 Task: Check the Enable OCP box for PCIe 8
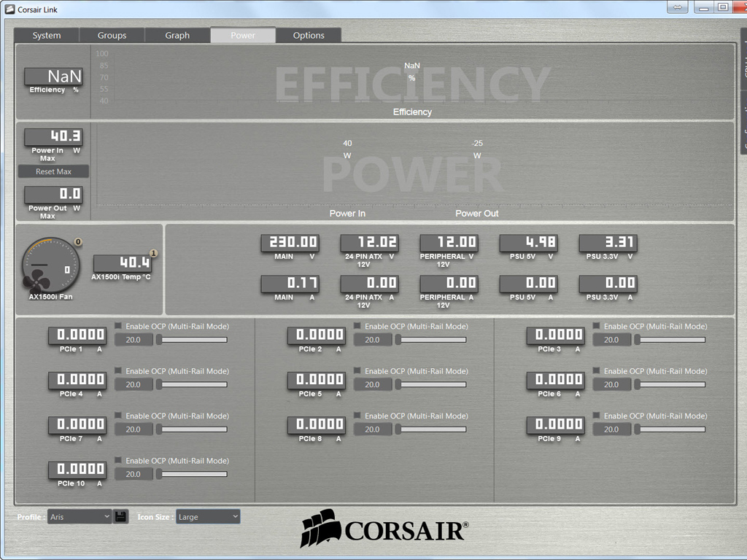pos(357,415)
